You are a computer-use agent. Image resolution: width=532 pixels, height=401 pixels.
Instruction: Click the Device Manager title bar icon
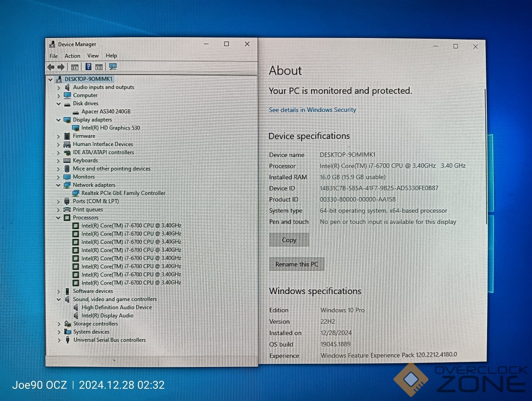pyautogui.click(x=52, y=44)
